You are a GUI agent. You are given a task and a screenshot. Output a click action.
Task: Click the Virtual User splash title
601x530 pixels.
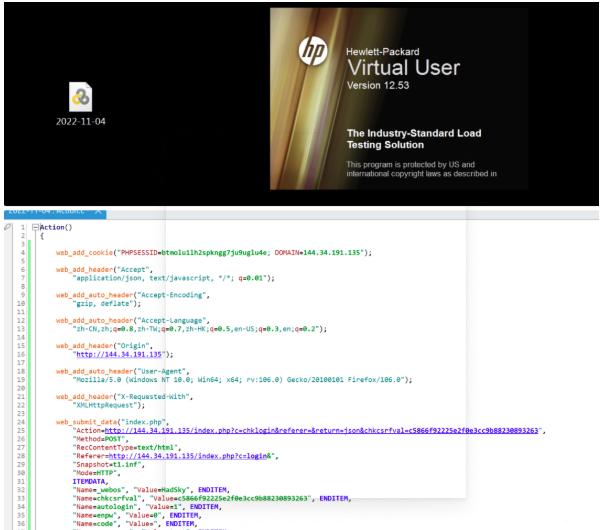(x=403, y=68)
